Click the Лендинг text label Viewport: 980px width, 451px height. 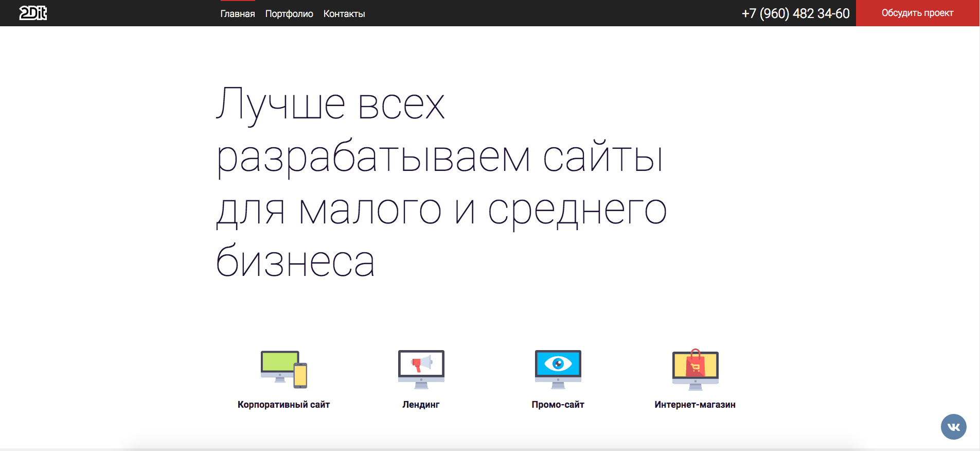pyautogui.click(x=421, y=405)
